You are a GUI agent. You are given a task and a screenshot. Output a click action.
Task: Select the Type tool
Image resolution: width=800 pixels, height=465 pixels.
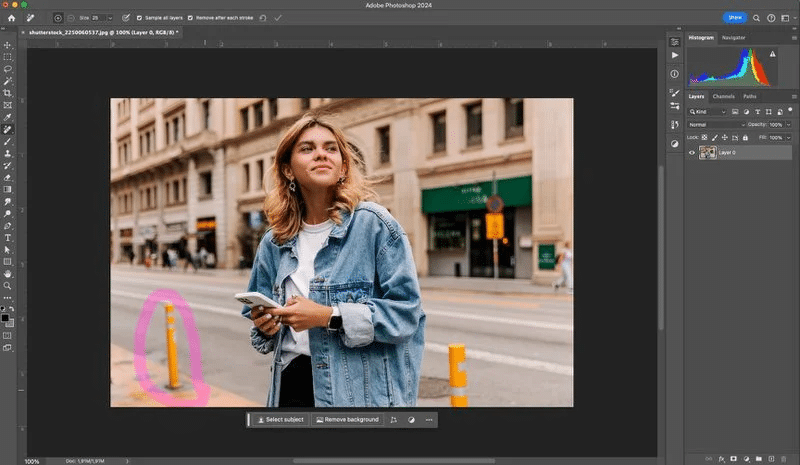[8, 237]
